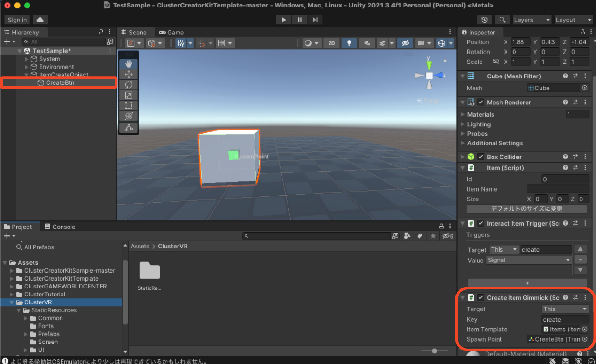Open the Layers dropdown
The height and width of the screenshot is (364, 596).
[x=531, y=20]
